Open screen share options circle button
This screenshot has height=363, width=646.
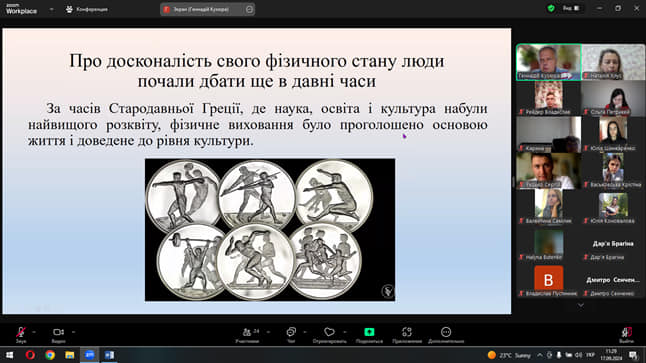click(249, 9)
